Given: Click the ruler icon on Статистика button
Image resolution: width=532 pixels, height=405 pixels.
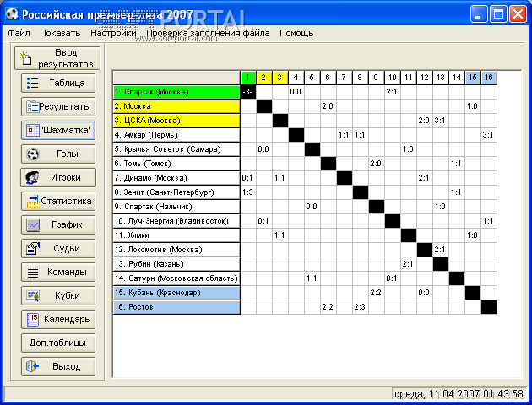Looking at the screenshot, I should click(33, 202).
